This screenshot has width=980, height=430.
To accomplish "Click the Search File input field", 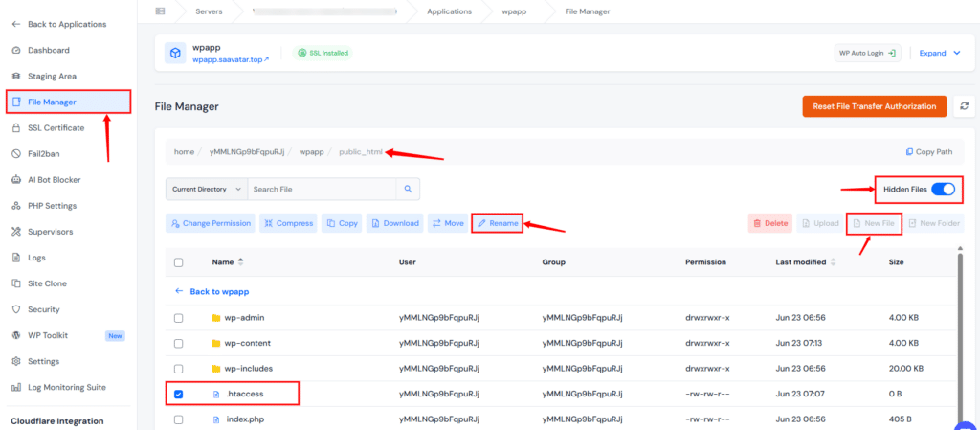I will 322,189.
